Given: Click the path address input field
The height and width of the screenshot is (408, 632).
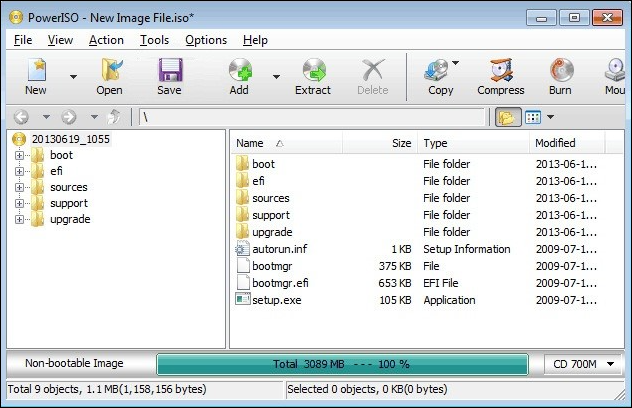Looking at the screenshot, I should coord(312,117).
